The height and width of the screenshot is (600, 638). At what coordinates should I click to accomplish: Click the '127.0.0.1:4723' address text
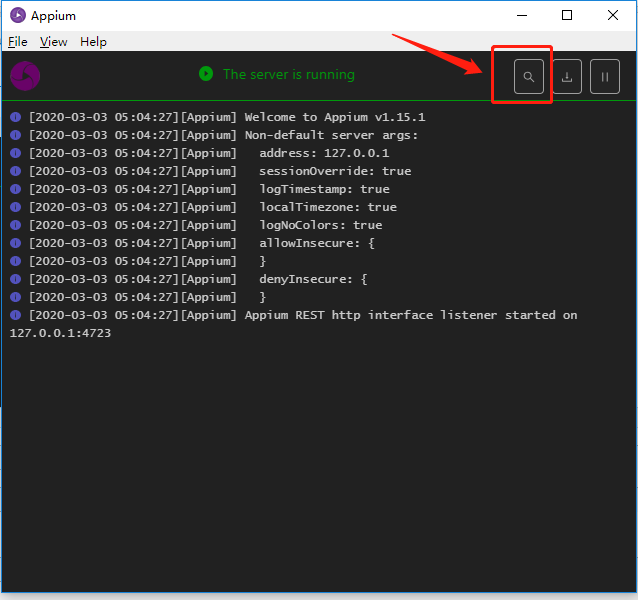pos(60,333)
